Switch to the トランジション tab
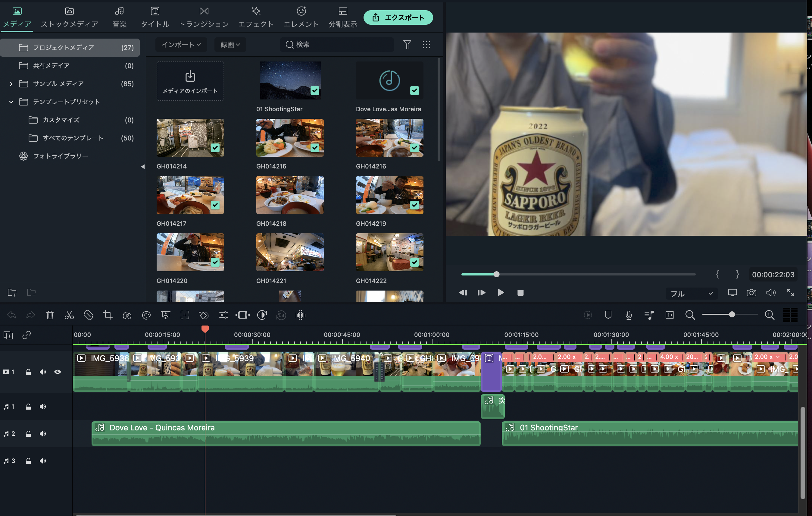Viewport: 812px width, 516px height. click(x=204, y=17)
